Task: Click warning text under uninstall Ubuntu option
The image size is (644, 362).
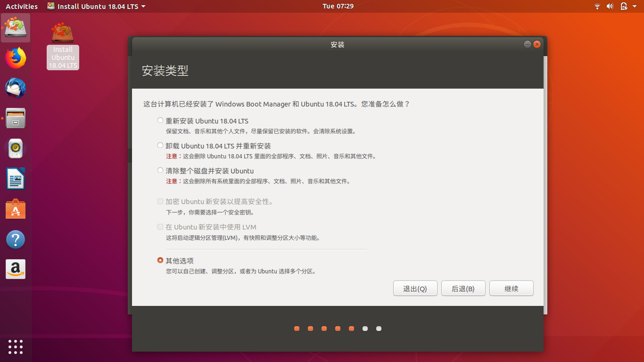Action: point(271,156)
